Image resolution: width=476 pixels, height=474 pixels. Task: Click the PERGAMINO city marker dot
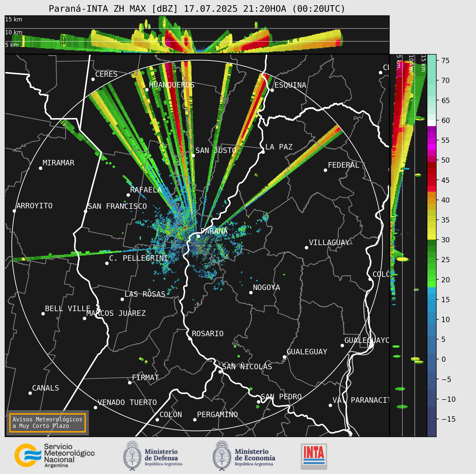(x=195, y=420)
